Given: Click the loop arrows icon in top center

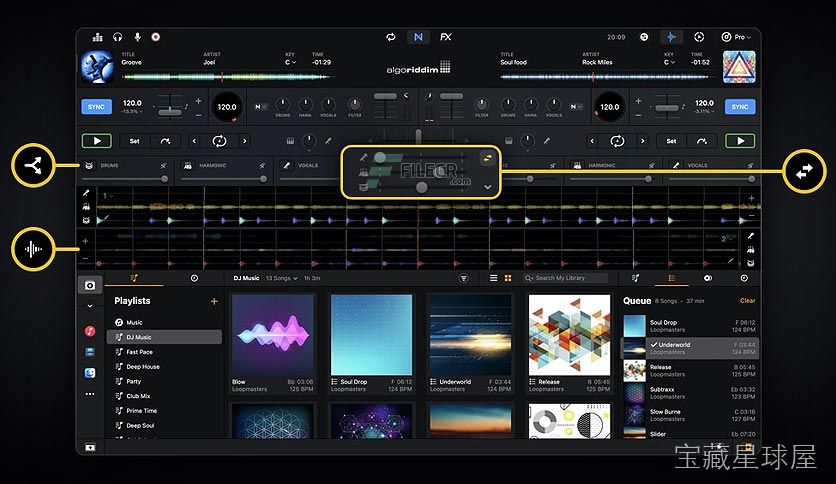Looking at the screenshot, I should [x=391, y=37].
